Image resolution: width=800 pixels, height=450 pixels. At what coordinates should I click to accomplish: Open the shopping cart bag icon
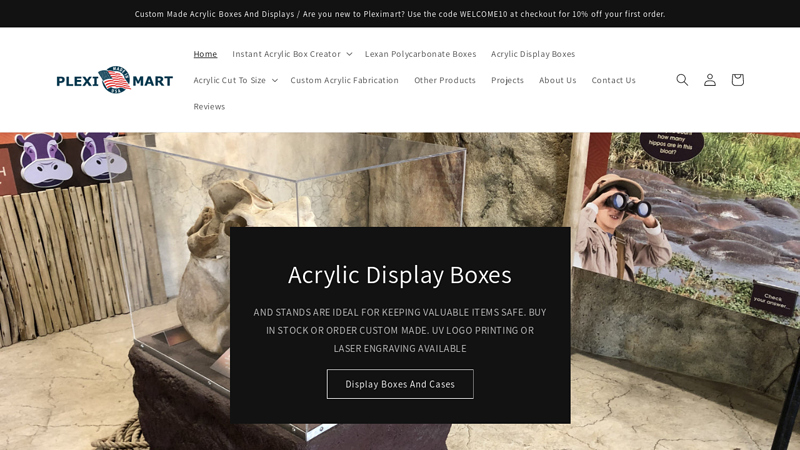737,80
